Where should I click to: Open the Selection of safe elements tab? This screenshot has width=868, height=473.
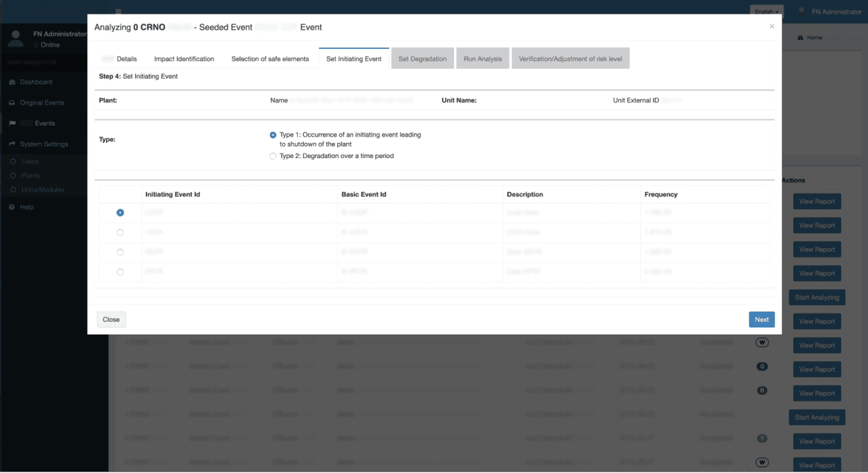(x=270, y=59)
